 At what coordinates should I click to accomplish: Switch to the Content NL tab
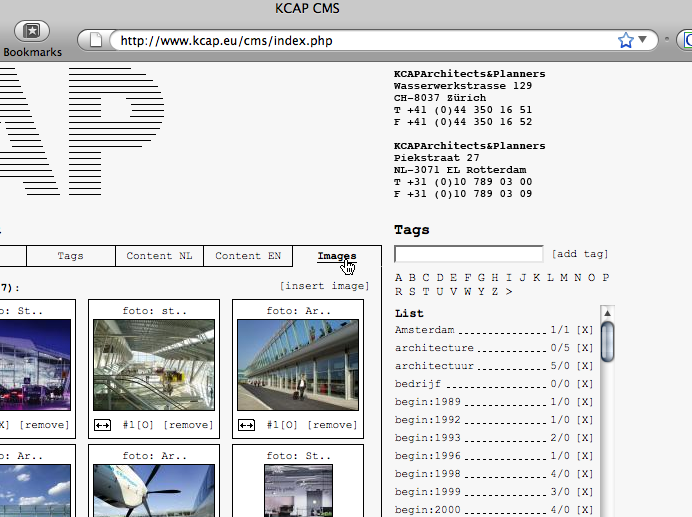pos(159,256)
